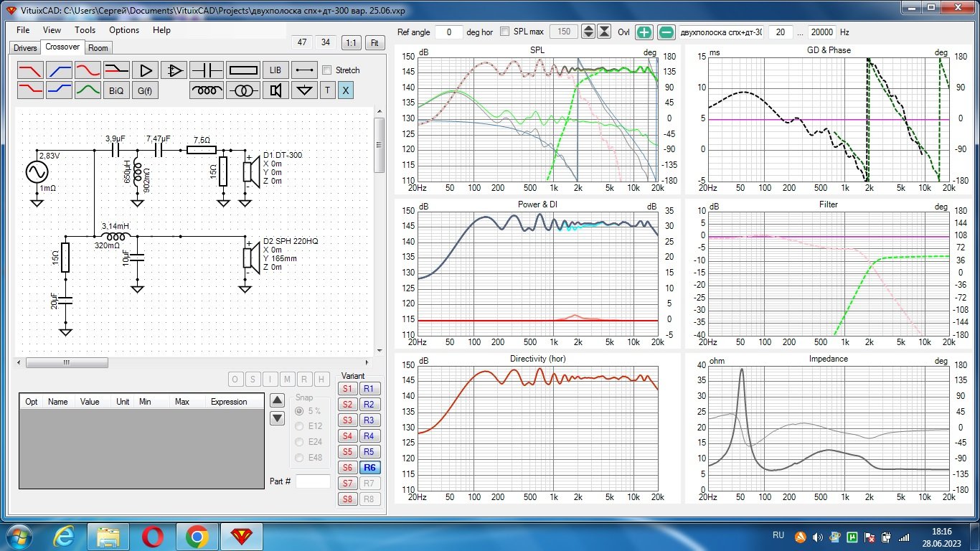This screenshot has width=980, height=551.
Task: Select the transformer component icon
Action: [243, 90]
